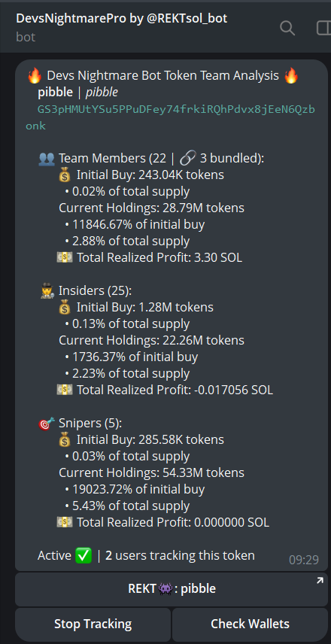Click the Team Members people emoji
Screen dimensions: 331x644
pos(47,159)
